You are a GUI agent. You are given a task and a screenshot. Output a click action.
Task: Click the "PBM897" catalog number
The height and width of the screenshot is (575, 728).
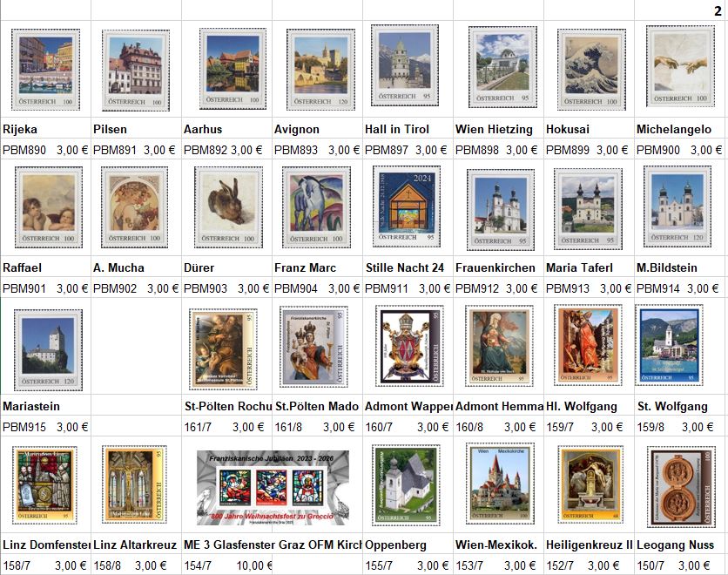(387, 150)
